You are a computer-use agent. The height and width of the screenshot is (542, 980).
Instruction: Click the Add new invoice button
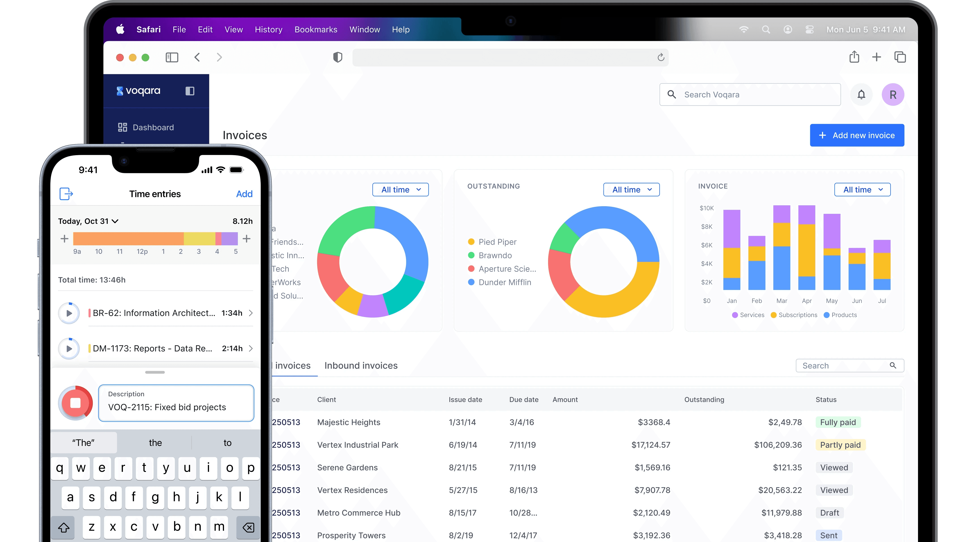857,135
